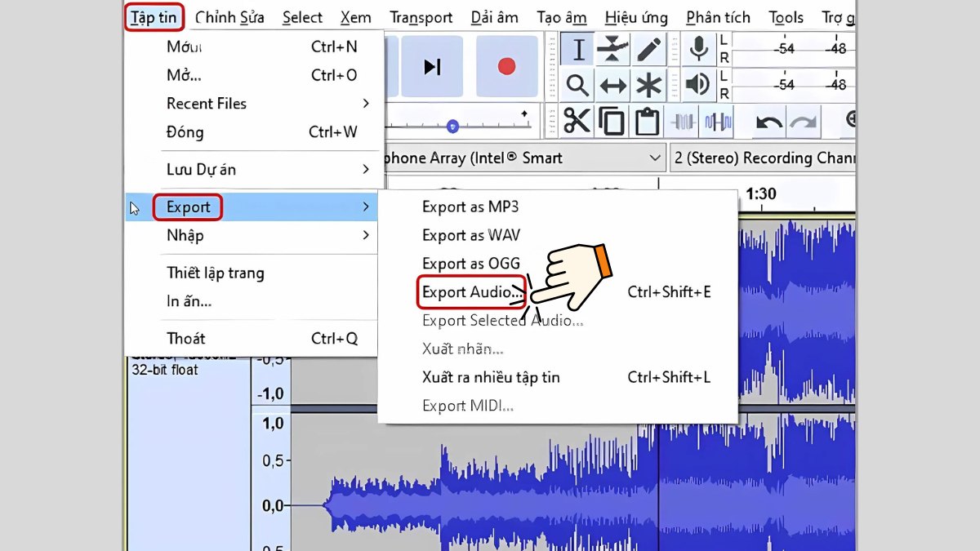
Task: Open the Tập tin menu
Action: coord(154,17)
